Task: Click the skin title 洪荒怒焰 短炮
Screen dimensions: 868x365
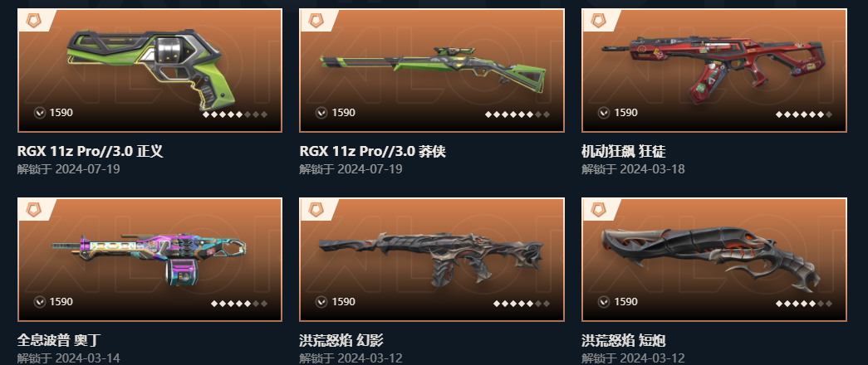Action: (x=624, y=340)
